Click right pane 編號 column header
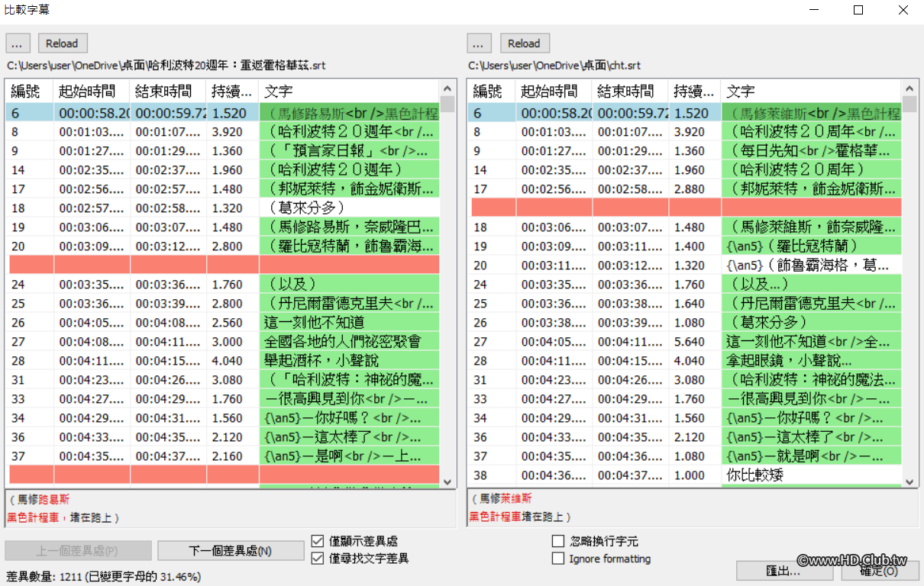 (492, 92)
